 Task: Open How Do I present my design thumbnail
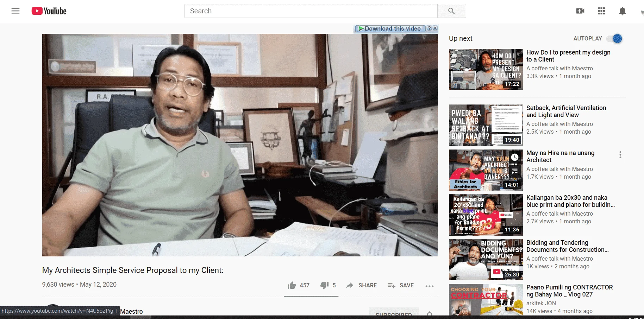tap(486, 69)
